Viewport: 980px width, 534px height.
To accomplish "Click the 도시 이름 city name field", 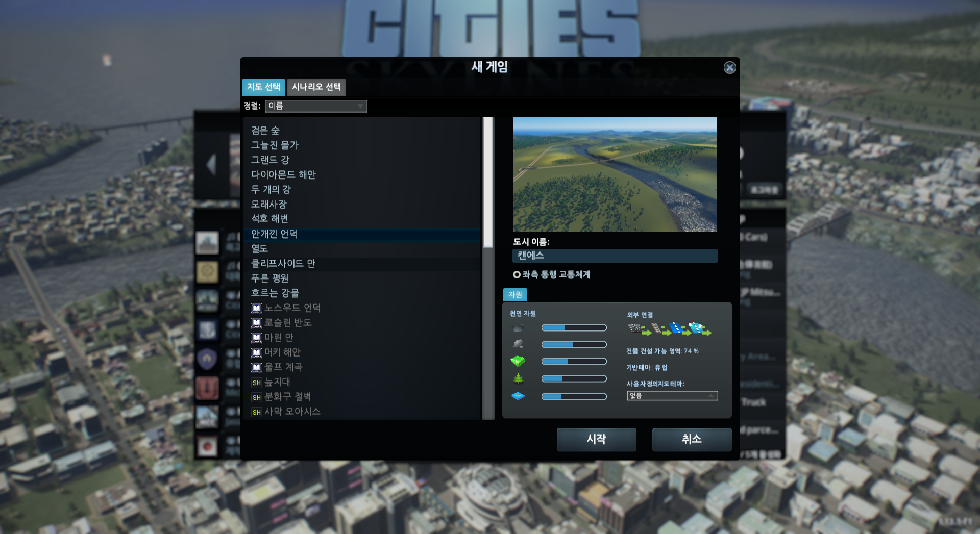I will pyautogui.click(x=615, y=256).
